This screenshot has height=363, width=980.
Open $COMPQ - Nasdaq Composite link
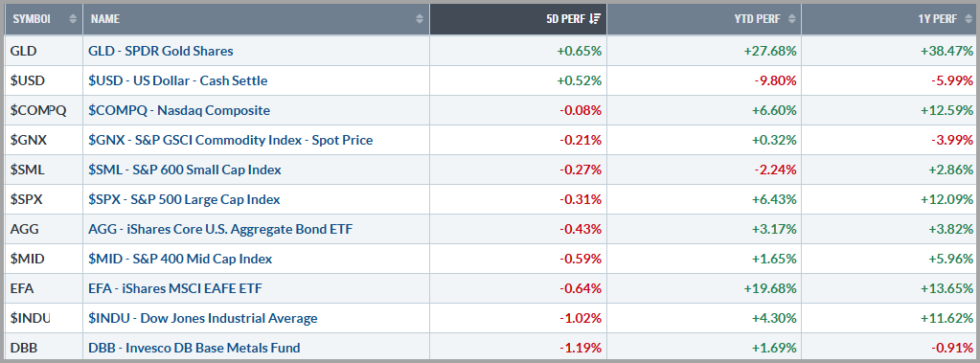[x=179, y=110]
